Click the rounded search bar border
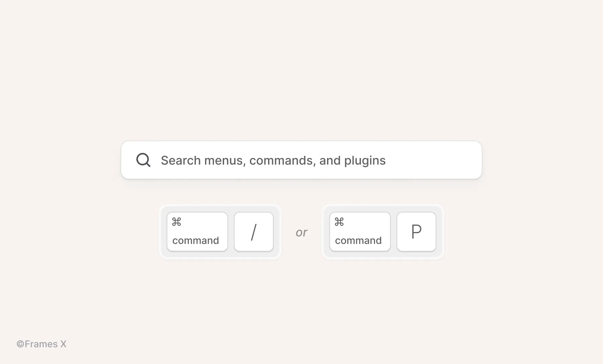The image size is (603, 364). [301, 142]
